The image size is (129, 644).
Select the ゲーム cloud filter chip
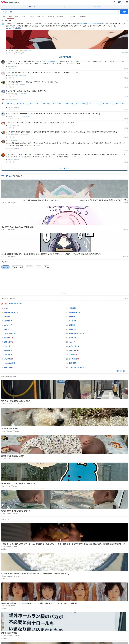pos(47,267)
